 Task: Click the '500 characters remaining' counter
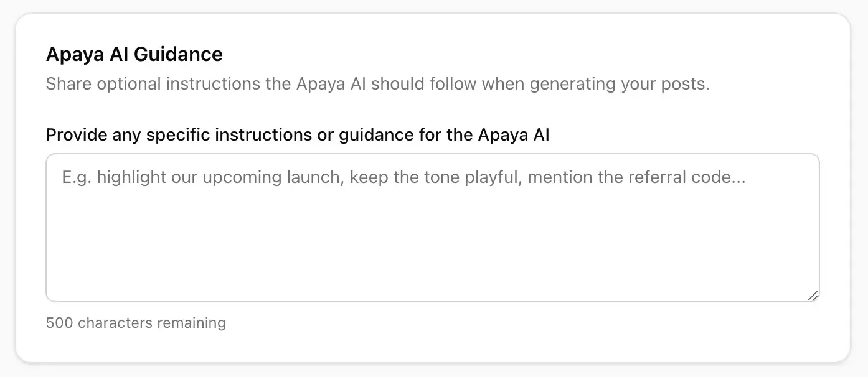136,323
